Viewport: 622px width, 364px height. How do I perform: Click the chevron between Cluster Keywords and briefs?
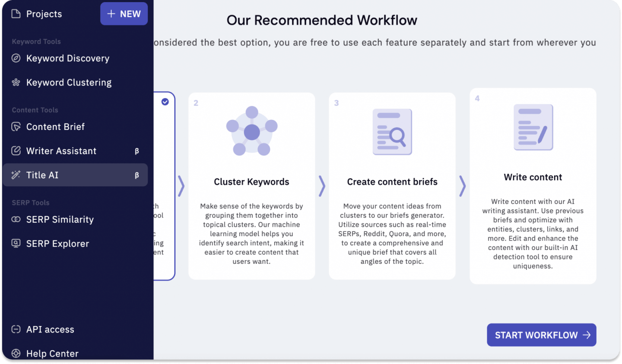point(322,186)
